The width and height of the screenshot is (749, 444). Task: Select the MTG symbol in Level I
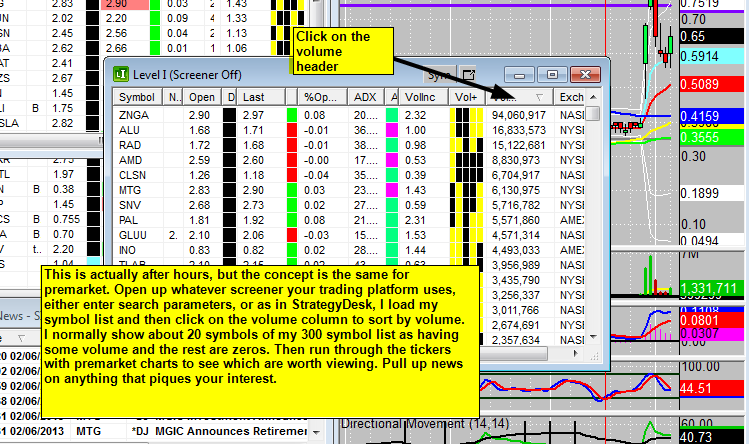point(130,190)
